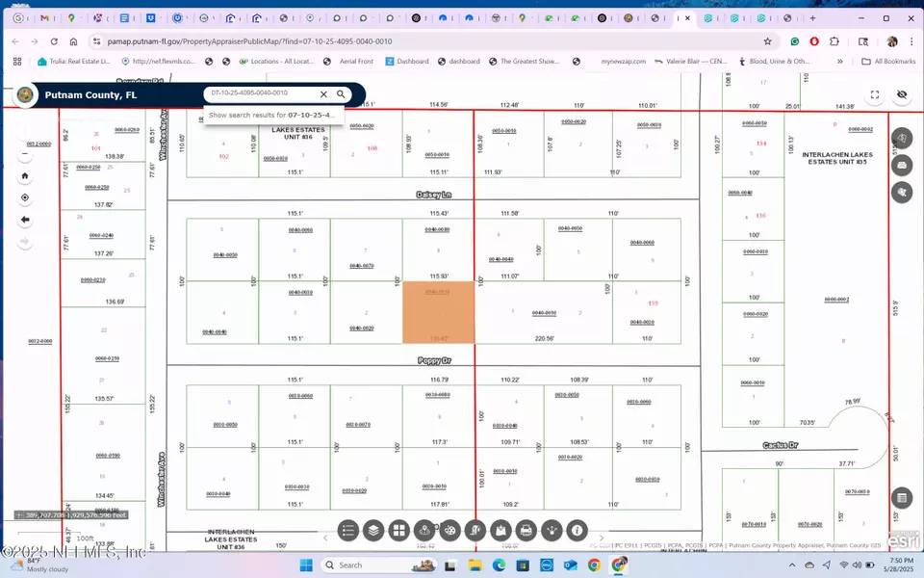Click the share widget icon

point(552,530)
